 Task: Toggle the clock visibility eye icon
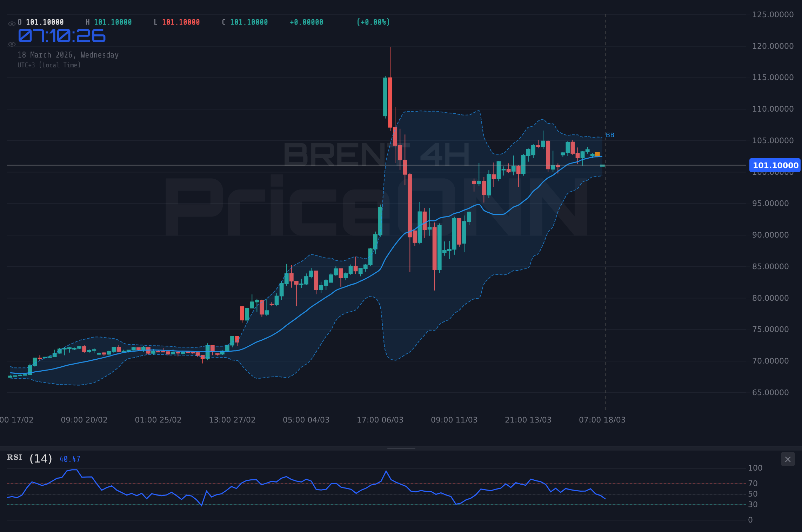point(12,44)
